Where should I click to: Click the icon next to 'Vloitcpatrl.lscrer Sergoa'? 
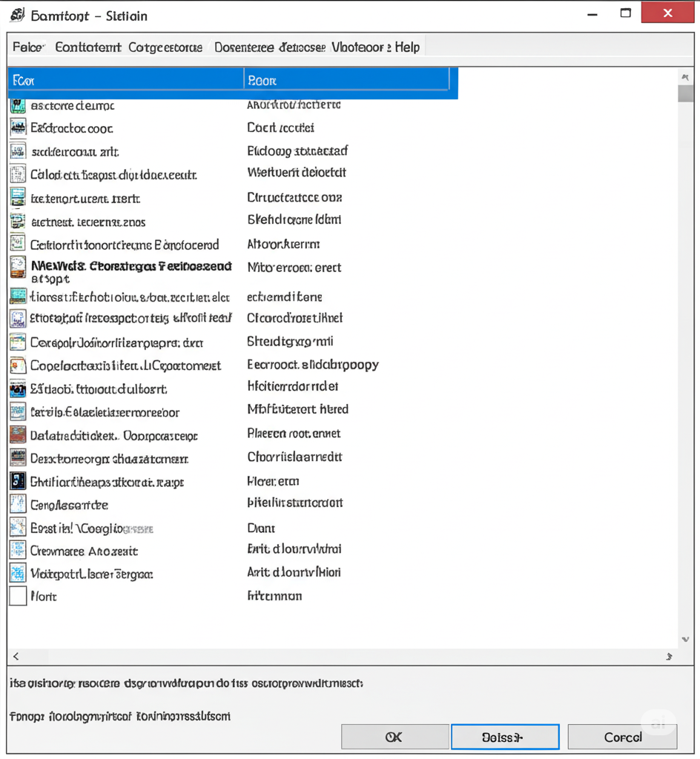[x=18, y=573]
